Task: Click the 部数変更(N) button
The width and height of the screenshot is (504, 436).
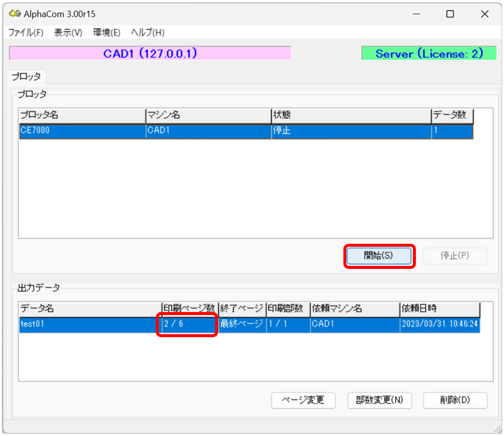Action: 379,400
